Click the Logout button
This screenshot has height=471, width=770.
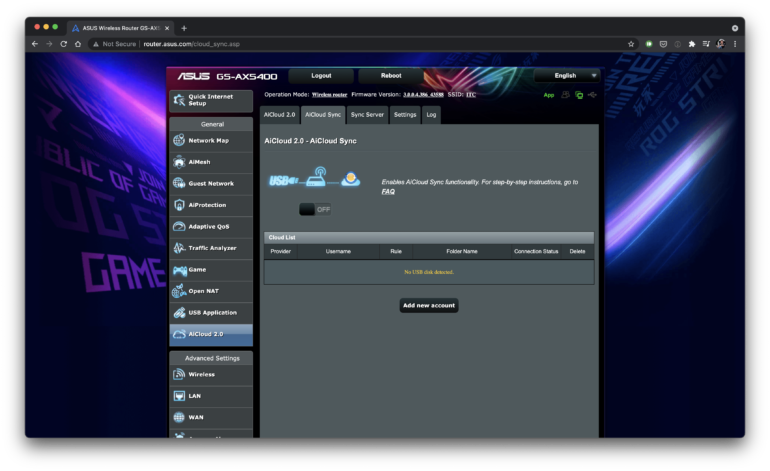click(x=321, y=76)
